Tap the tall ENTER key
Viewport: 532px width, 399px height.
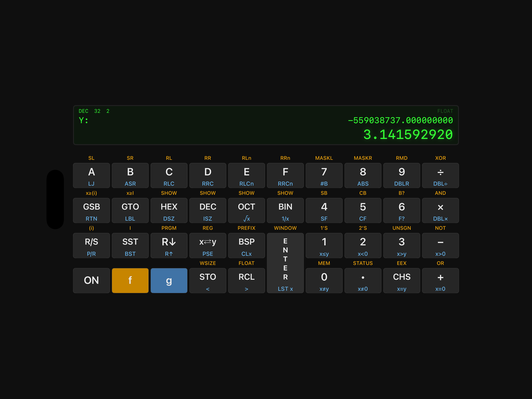[285, 263]
